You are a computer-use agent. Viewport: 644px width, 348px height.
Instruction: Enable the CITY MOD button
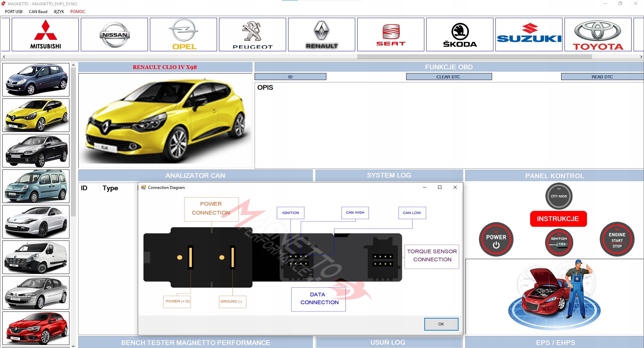(x=559, y=196)
